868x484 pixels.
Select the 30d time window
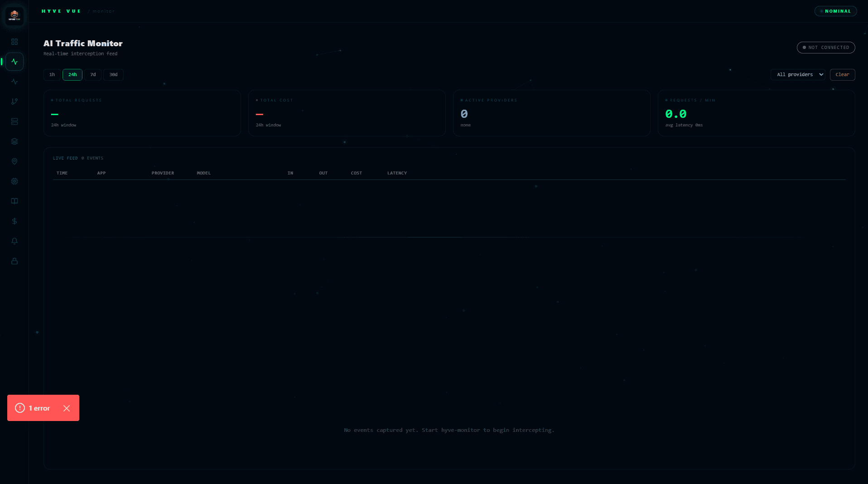tap(113, 74)
